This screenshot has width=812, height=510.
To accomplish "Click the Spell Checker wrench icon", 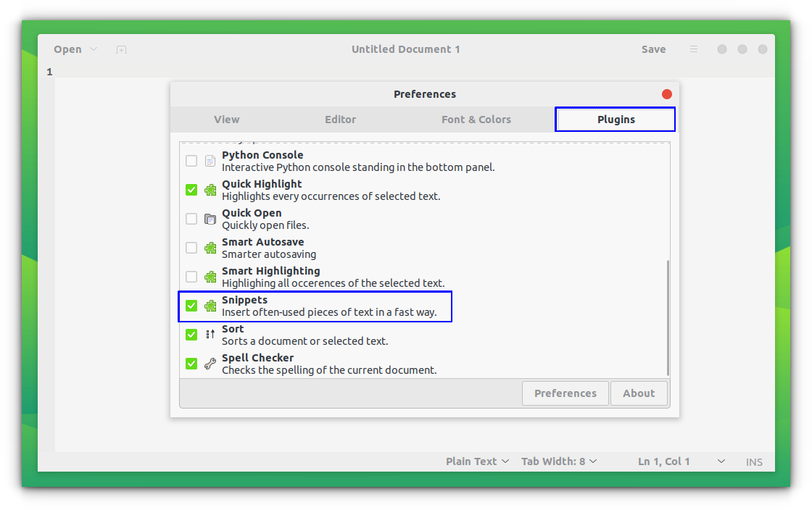I will [210, 363].
